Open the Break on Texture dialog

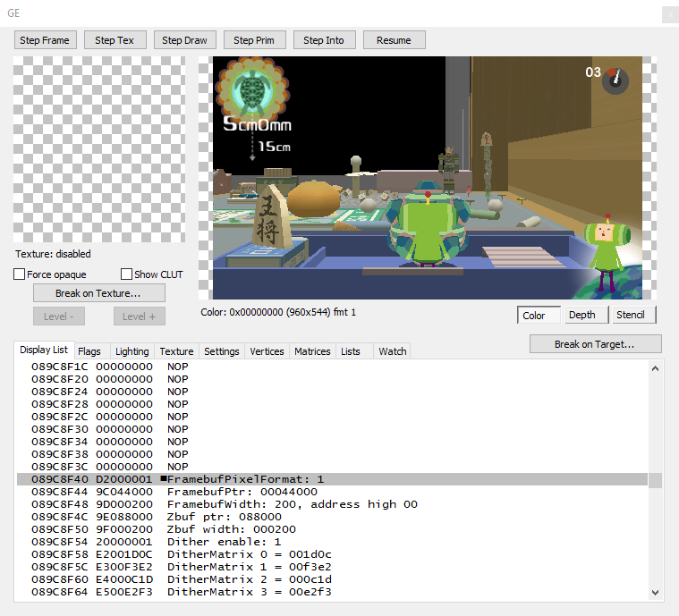(x=98, y=293)
